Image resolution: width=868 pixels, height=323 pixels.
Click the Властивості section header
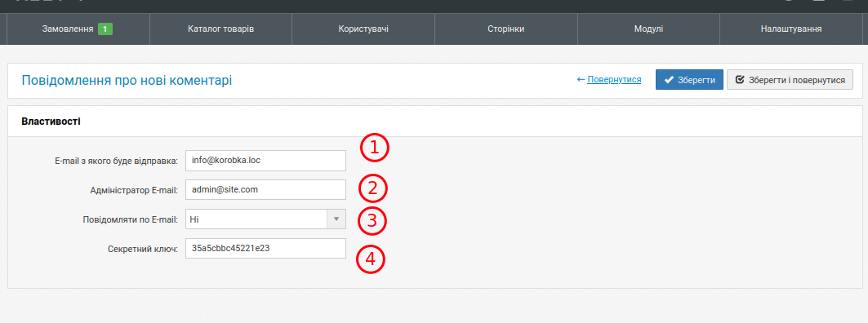[51, 121]
